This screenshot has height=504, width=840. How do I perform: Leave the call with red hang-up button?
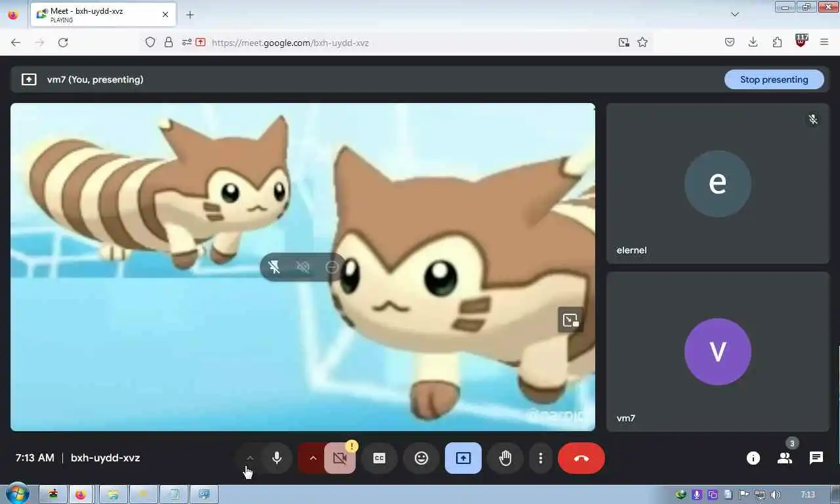pos(581,458)
